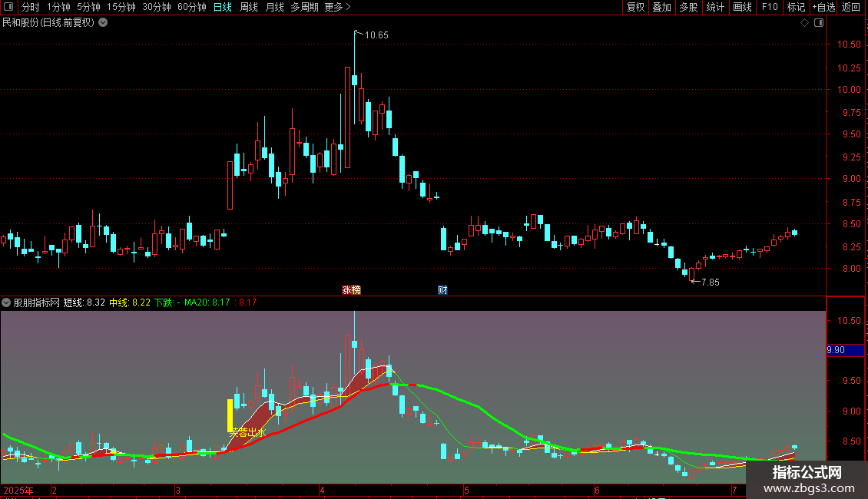The image size is (868, 499).
Task: Switch to 分时 intraday view
Action: [31, 7]
